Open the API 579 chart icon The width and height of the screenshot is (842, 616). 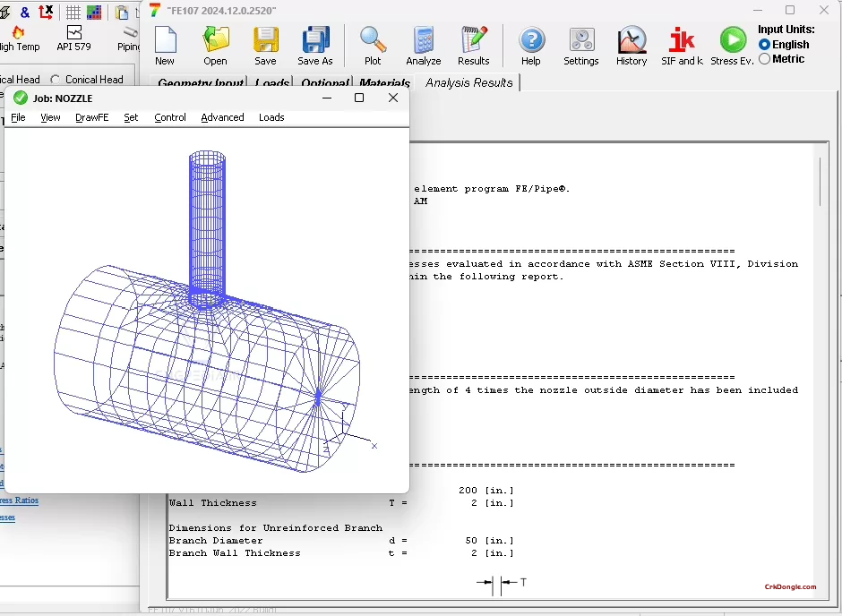74,32
